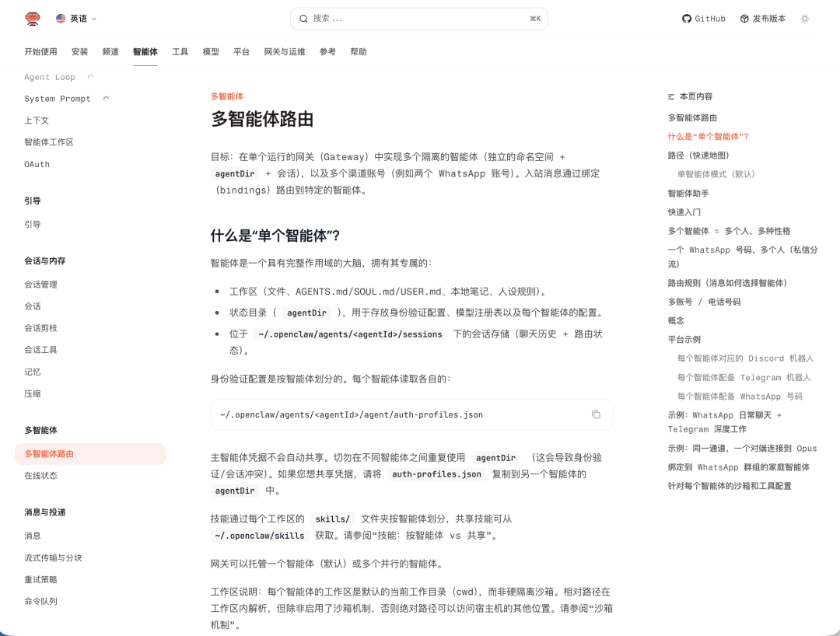
Task: Click the US flag icon beside 英语
Action: click(60, 18)
